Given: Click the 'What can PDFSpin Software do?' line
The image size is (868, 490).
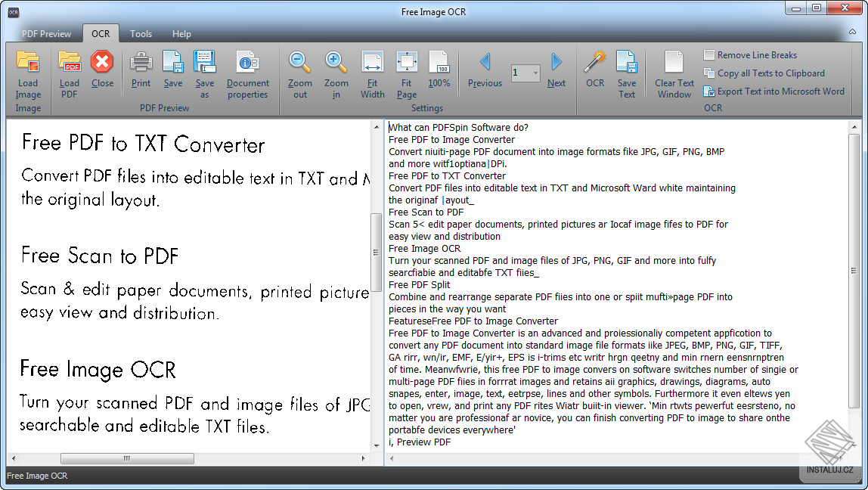Looking at the screenshot, I should pyautogui.click(x=459, y=127).
